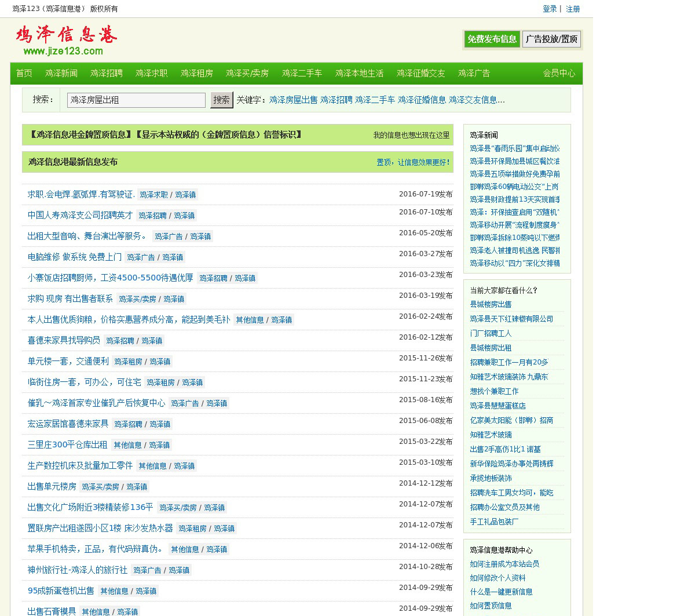Open 会员中心 from the navigation bar
Screen dimensions: 695x616
[x=559, y=73]
